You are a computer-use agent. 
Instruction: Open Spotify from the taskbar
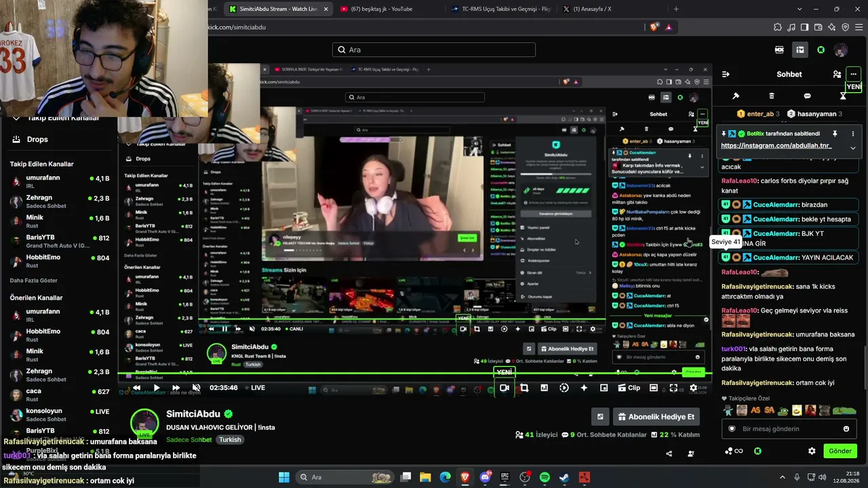pos(545,477)
